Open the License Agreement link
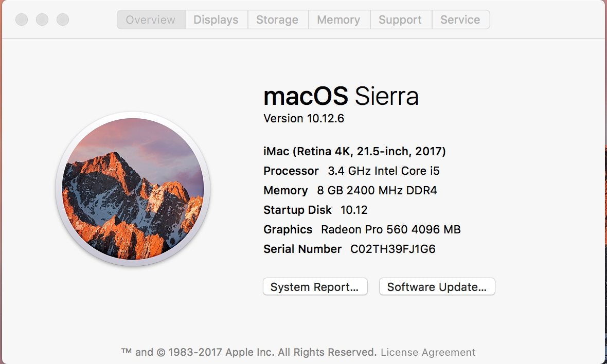The height and width of the screenshot is (364, 607). 428,352
